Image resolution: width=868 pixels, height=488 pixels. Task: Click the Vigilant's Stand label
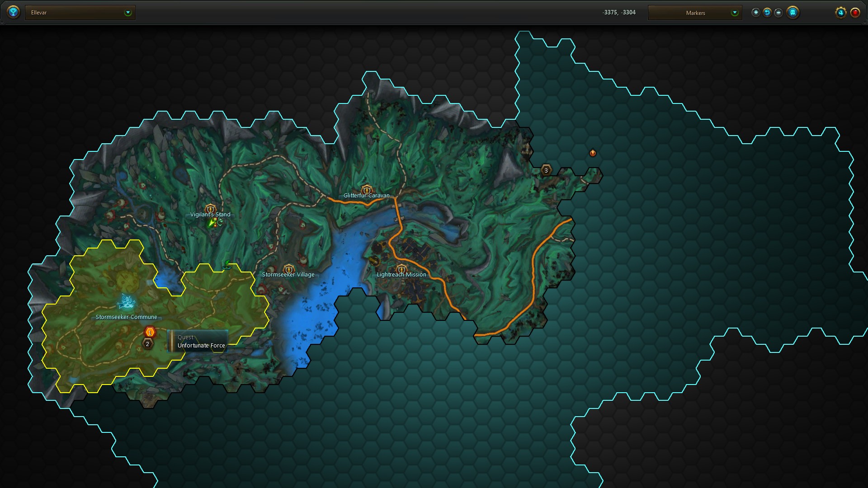[x=210, y=215]
